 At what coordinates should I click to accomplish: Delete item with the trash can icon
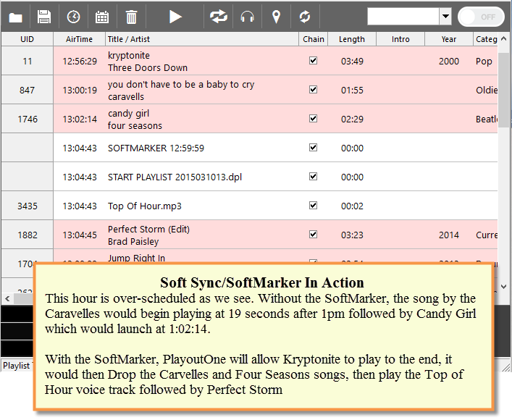coord(131,17)
